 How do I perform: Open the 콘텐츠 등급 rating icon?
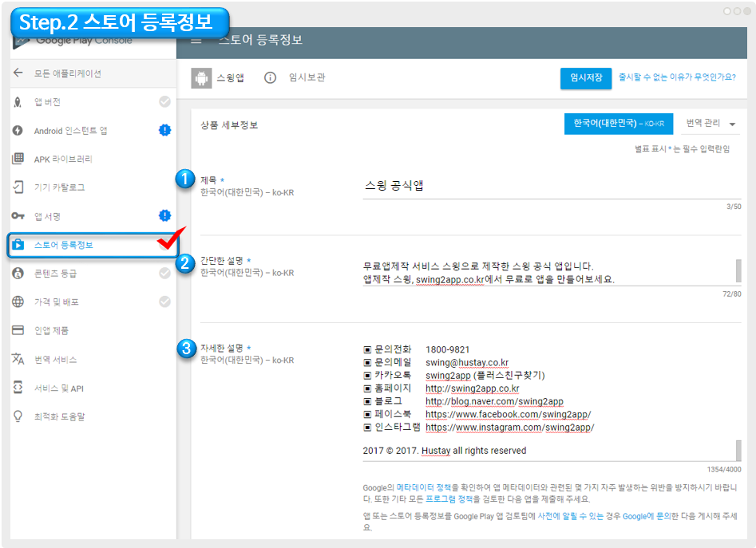coord(18,273)
